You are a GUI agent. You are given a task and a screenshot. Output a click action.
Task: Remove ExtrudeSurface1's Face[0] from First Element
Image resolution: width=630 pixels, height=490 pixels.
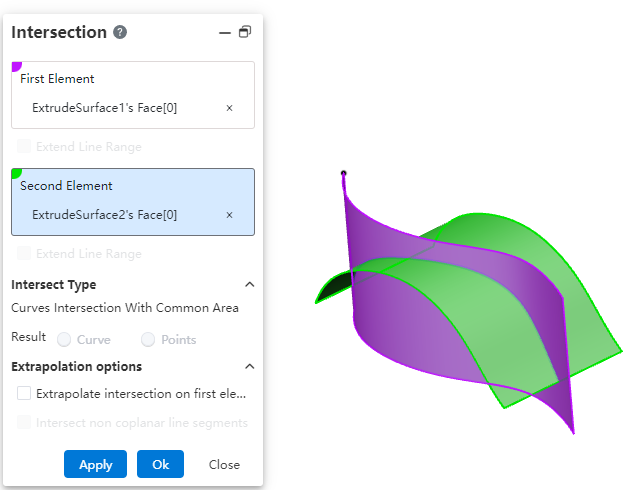coord(229,108)
